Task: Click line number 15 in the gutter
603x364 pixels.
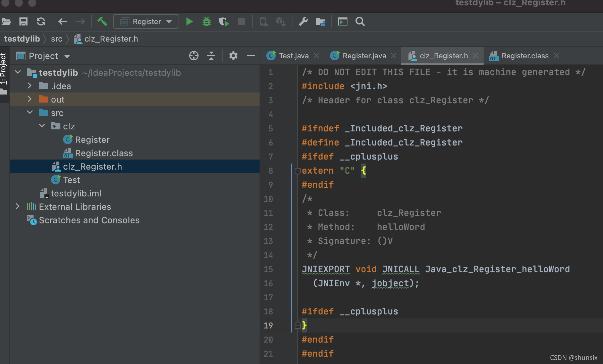Action: [x=268, y=269]
